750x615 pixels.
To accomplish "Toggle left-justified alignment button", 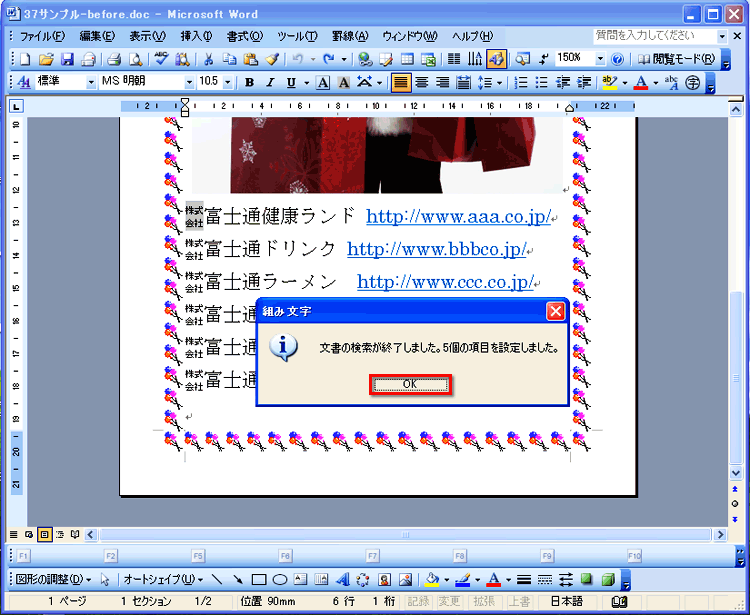I will click(400, 82).
